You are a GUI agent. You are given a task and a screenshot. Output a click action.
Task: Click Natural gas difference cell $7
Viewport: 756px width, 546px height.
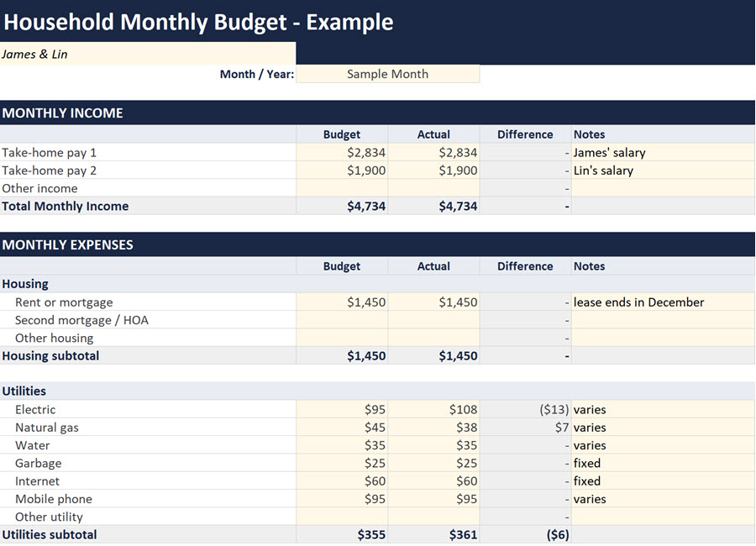[526, 428]
